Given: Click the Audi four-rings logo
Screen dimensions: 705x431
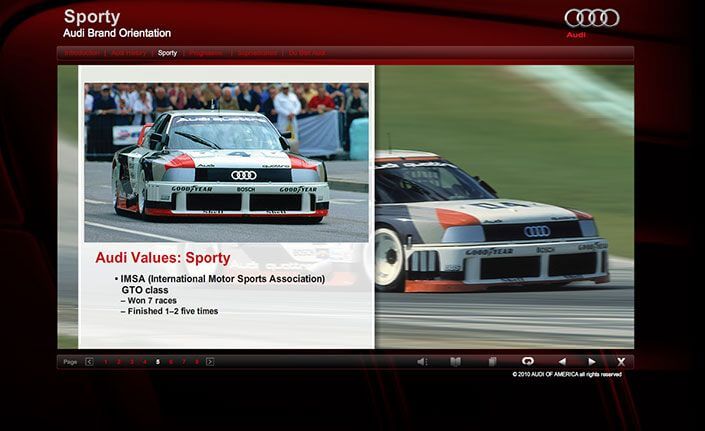Looking at the screenshot, I should pyautogui.click(x=592, y=18).
